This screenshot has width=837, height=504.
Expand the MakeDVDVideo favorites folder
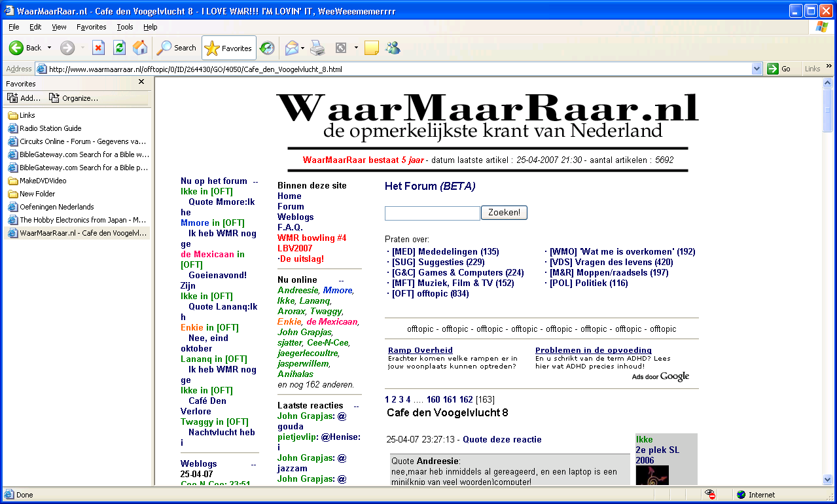[43, 181]
